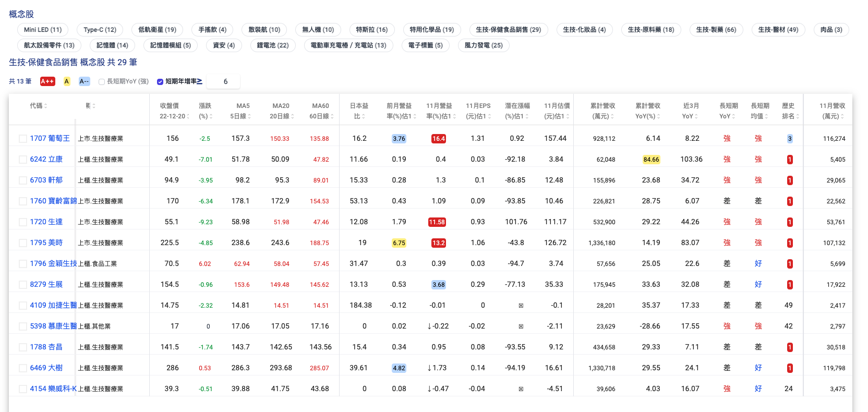Click red 16.4 營益率 cell for 葡萄王
The width and height of the screenshot is (868, 412).
(x=439, y=139)
